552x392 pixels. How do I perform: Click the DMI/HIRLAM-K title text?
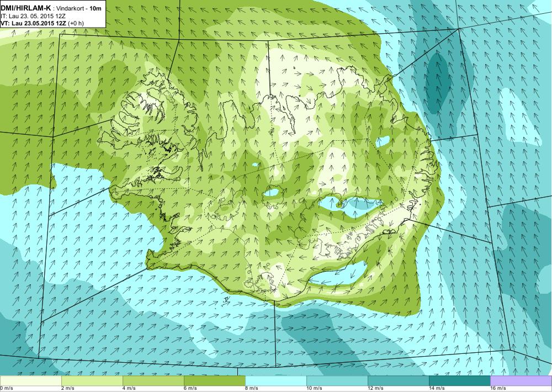coord(26,8)
